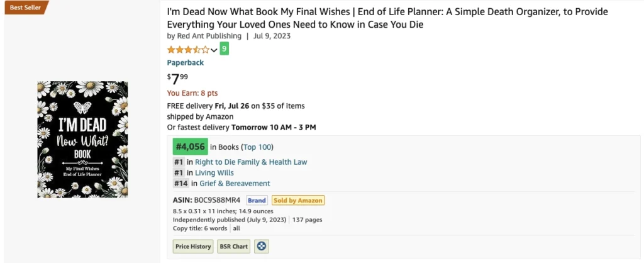Image resolution: width=644 pixels, height=263 pixels.
Task: Click the Best Seller badge
Action: pos(26,8)
